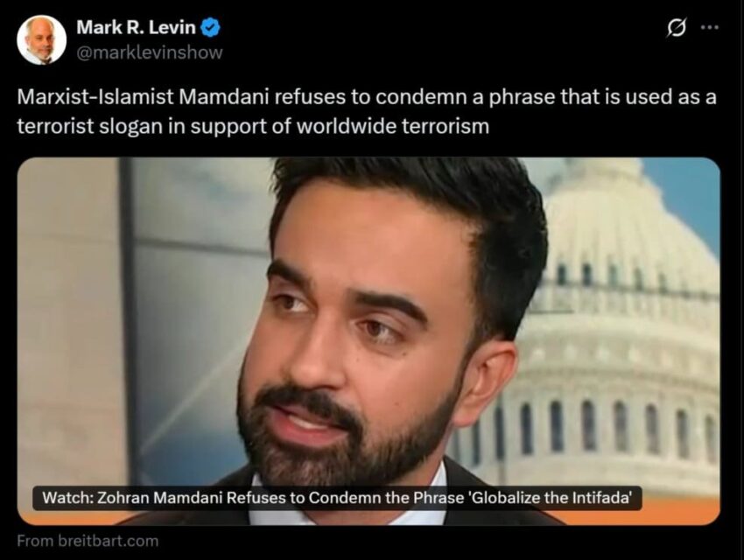
Task: Open the @marklevinshow handle link
Action: [149, 52]
